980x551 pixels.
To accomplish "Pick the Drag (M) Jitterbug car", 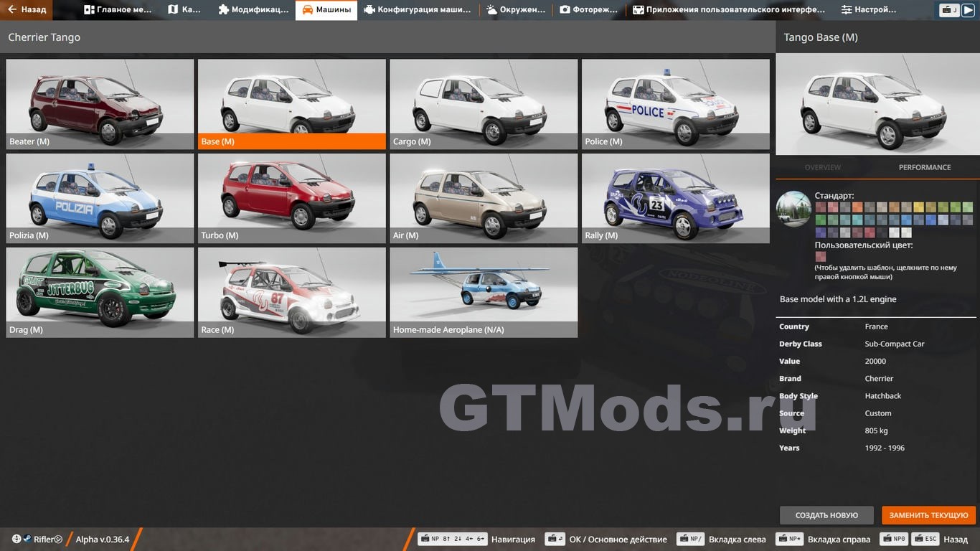I will [100, 291].
